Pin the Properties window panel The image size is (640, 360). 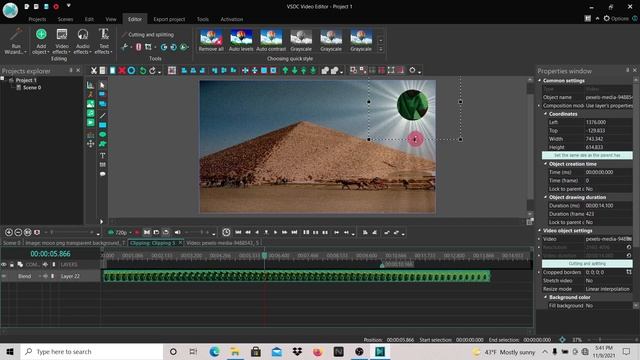click(627, 70)
